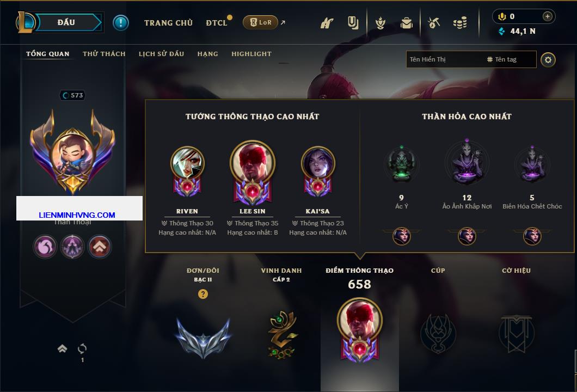Go to Trang Chủ in top navigation

point(169,23)
